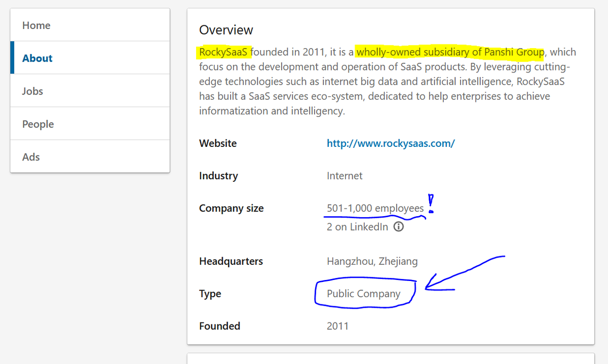Click the 'Type' field label

[210, 294]
